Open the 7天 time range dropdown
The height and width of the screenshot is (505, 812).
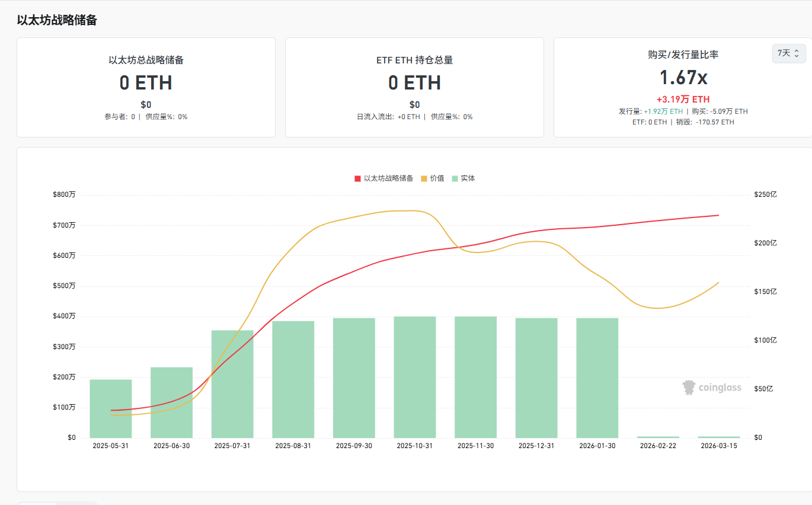click(x=788, y=53)
